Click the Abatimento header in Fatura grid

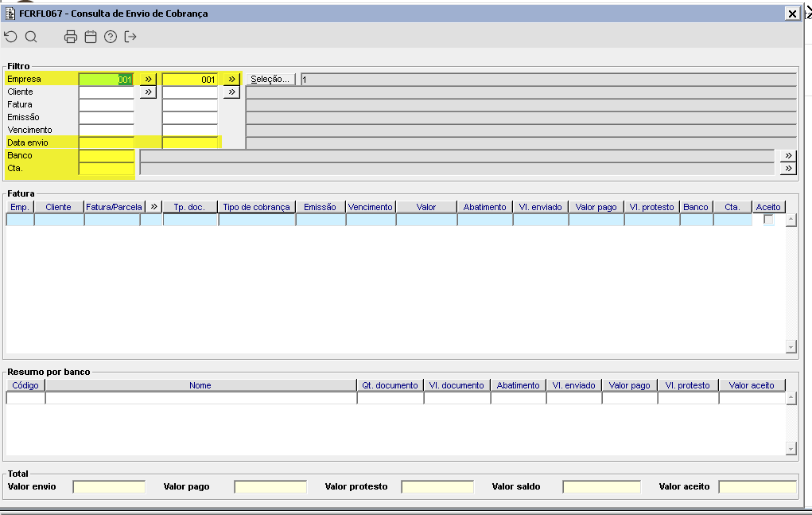[484, 207]
